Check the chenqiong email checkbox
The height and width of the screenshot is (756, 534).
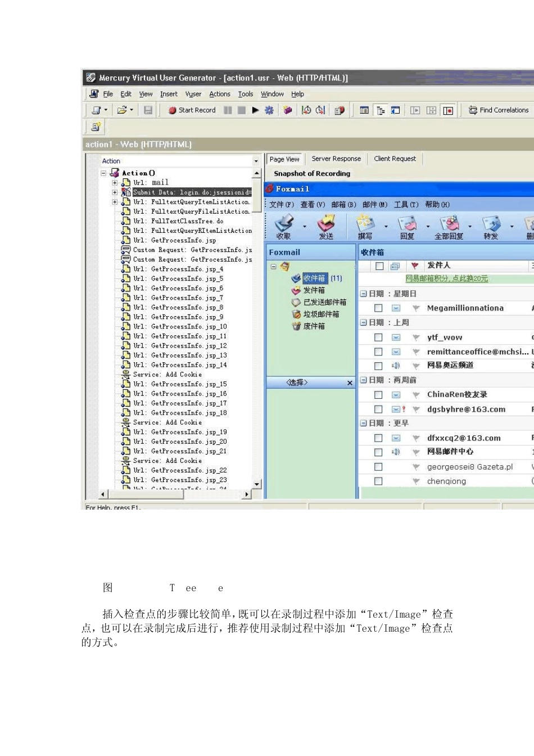pos(378,481)
